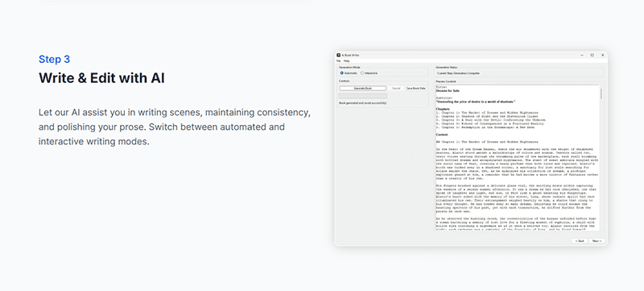The image size is (644, 291).
Task: Click the 'Current Step: Generation Complete' status text
Action: (x=458, y=73)
